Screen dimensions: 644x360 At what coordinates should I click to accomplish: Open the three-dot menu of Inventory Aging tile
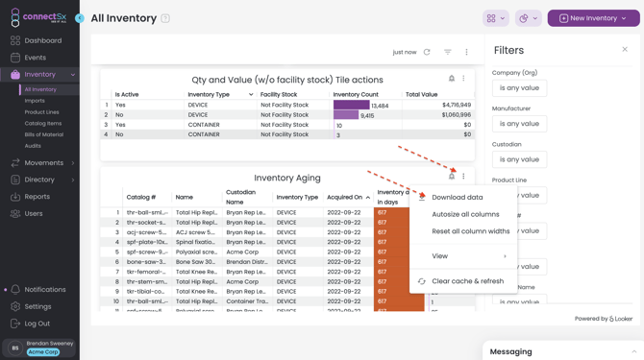[x=463, y=177]
